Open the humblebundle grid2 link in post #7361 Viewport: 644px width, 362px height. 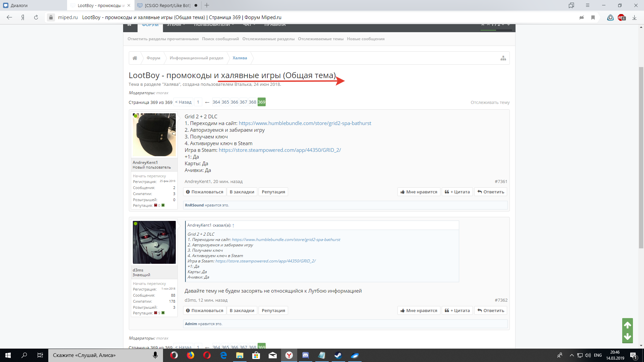tap(305, 123)
